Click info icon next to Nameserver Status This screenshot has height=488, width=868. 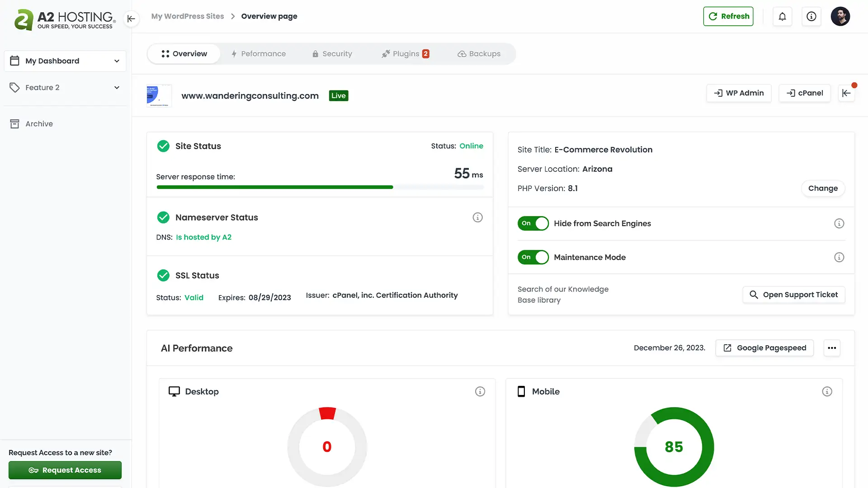pyautogui.click(x=477, y=217)
